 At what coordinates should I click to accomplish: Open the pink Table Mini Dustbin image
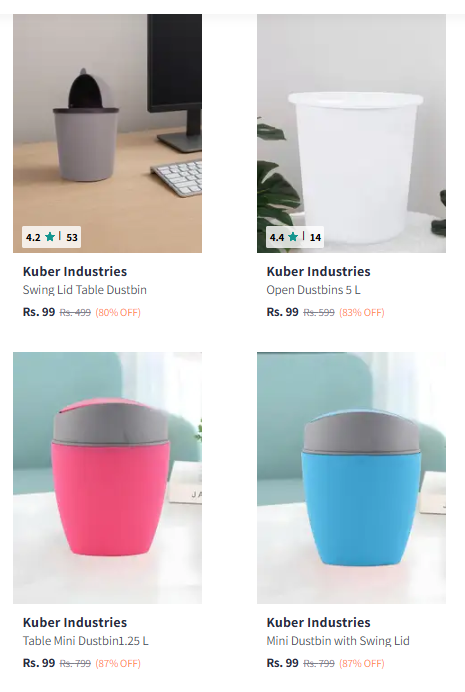pos(107,478)
